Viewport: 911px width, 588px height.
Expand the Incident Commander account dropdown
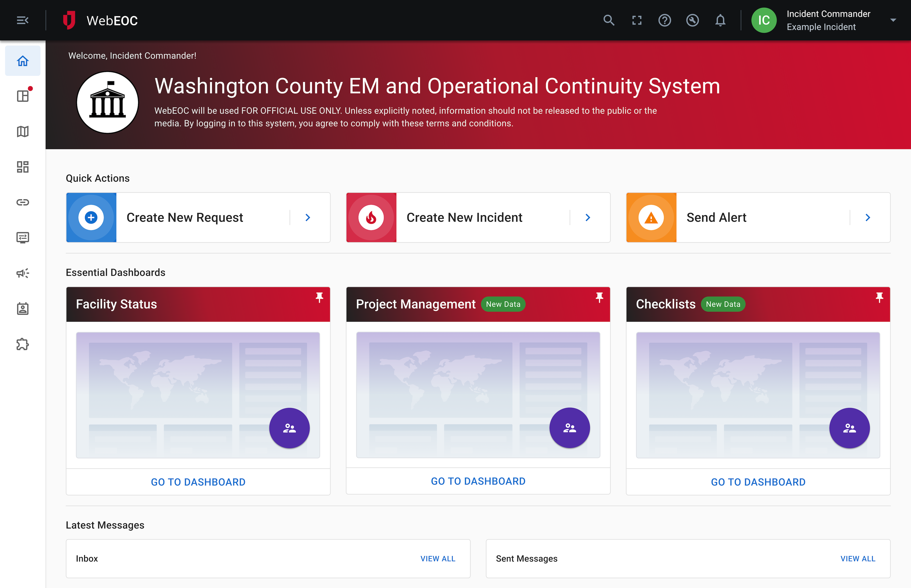(893, 20)
